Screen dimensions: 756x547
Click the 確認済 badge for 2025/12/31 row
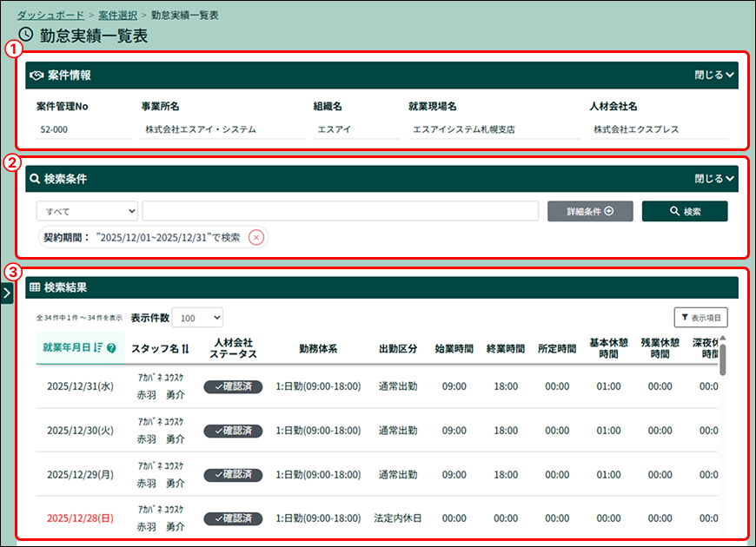(x=234, y=387)
